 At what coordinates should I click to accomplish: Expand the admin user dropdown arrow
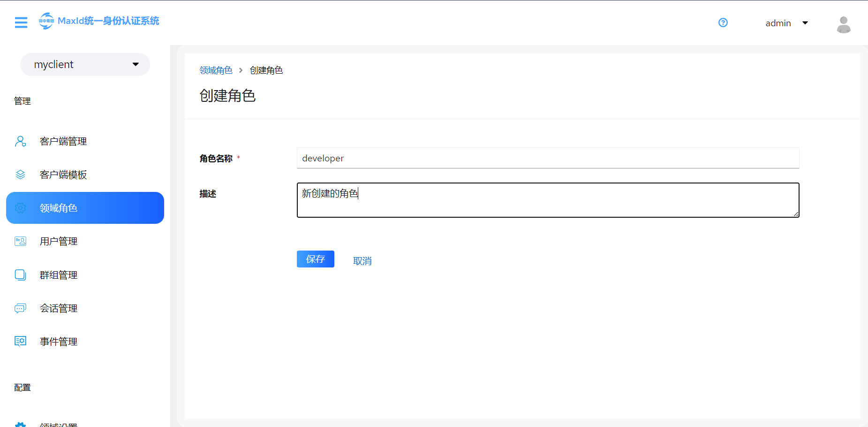point(805,23)
